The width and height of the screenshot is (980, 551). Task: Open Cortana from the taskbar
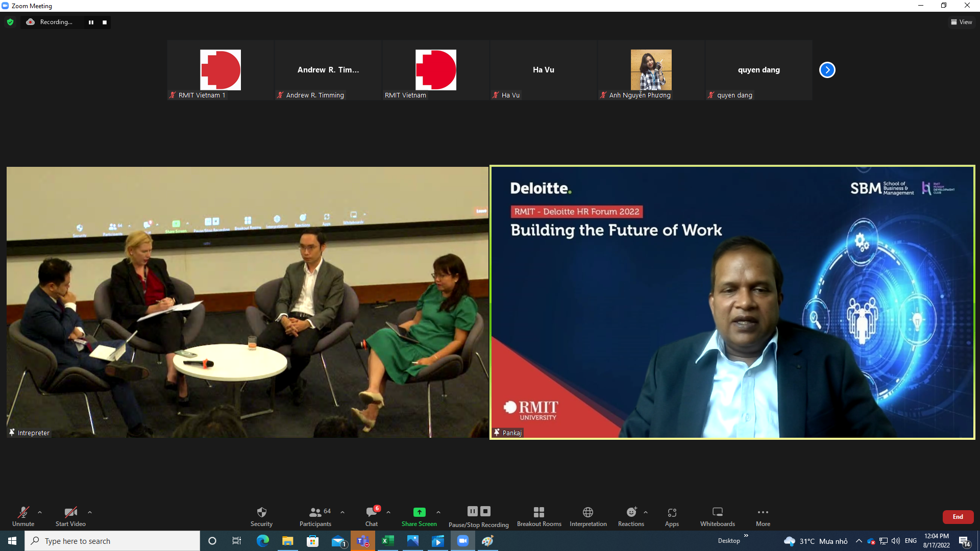coord(212,541)
